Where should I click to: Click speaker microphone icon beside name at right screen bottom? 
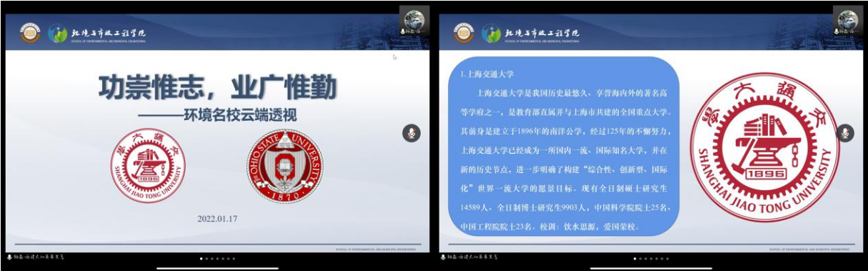(444, 256)
